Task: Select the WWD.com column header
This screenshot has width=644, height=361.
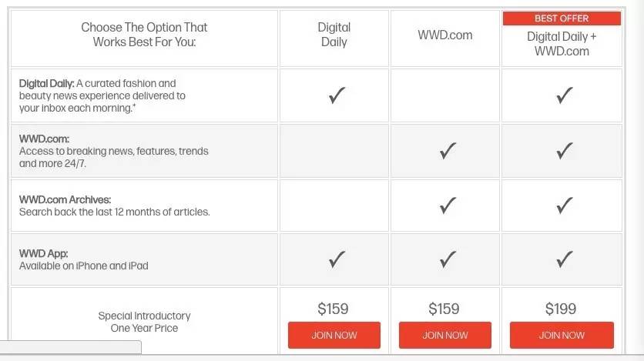Action: [445, 35]
